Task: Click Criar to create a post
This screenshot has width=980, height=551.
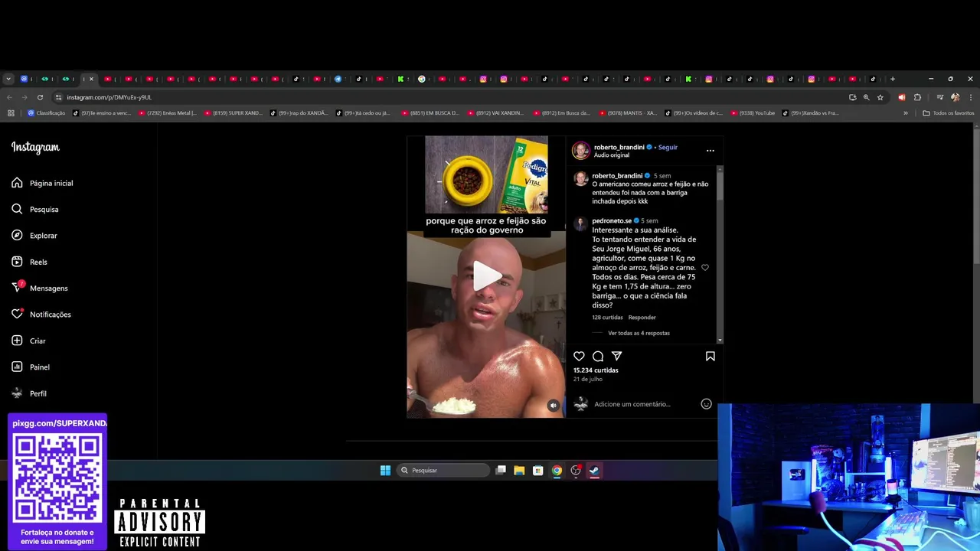Action: (29, 341)
